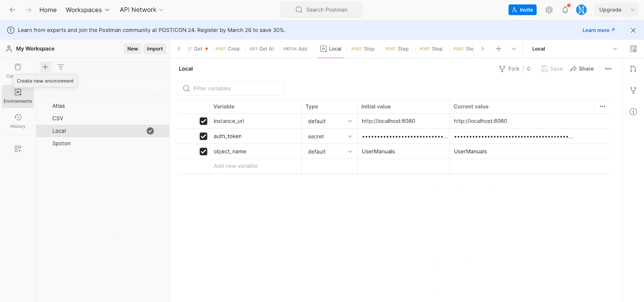The image size is (644, 302).
Task: Open the Home menu item
Action: pyautogui.click(x=48, y=10)
